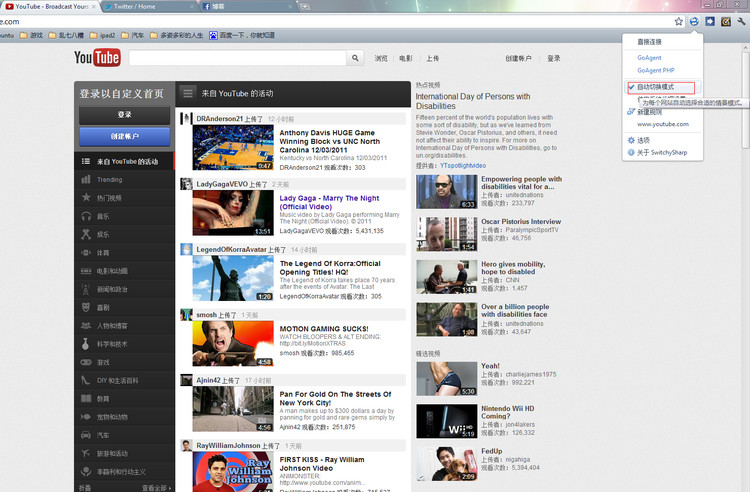Toggle the checked 自动切换模式 option
Screen dimensions: 750x492
662,87
